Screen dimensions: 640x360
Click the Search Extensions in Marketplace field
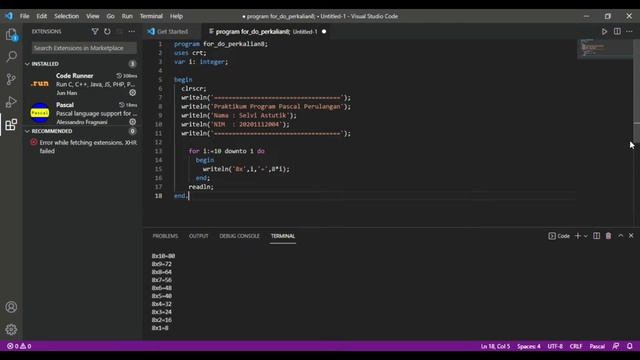pyautogui.click(x=84, y=48)
